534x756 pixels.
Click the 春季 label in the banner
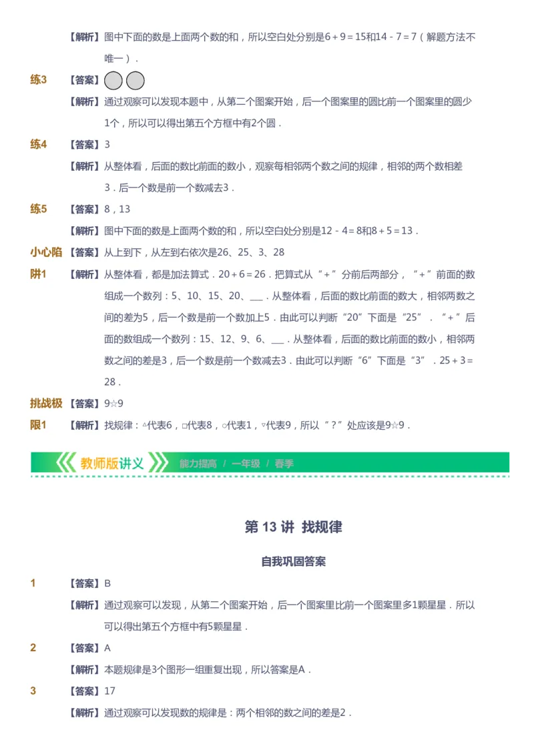click(286, 463)
